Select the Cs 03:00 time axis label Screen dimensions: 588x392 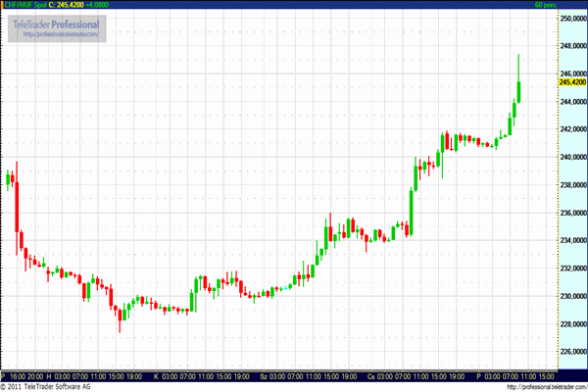pos(380,376)
